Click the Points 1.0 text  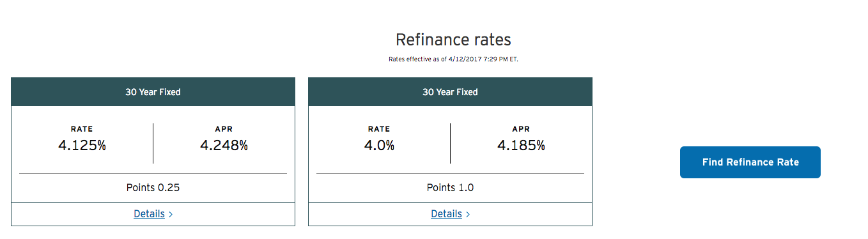450,188
